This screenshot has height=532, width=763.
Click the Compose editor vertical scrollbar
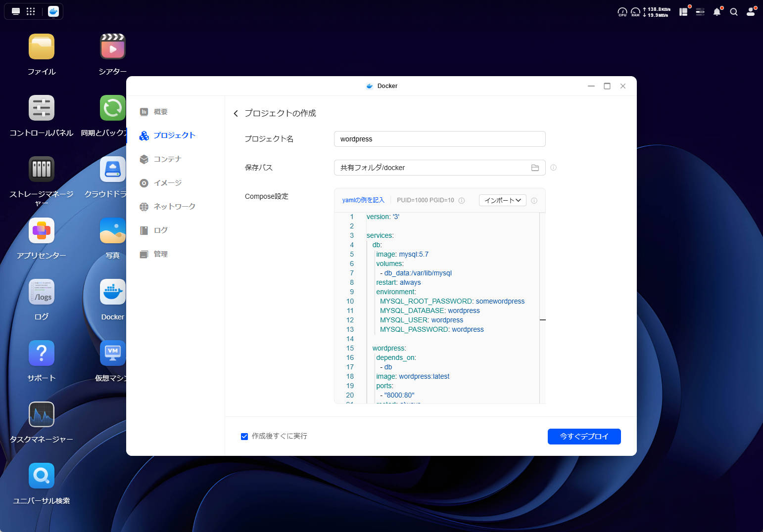coord(542,308)
